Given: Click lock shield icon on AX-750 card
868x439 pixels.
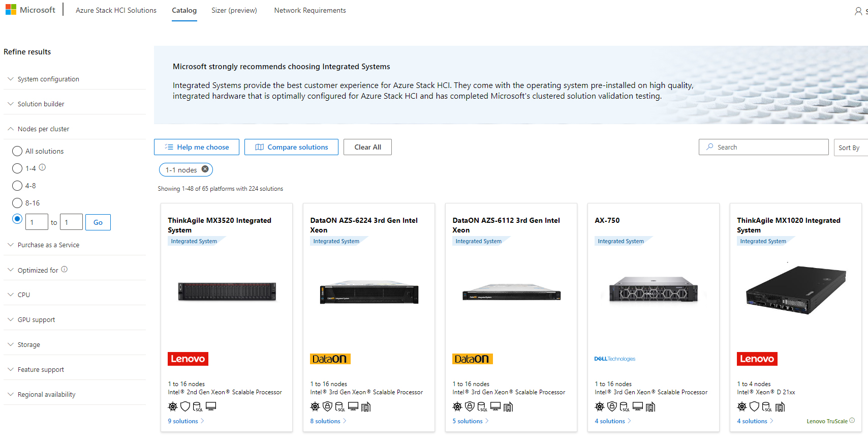Looking at the screenshot, I should coord(612,406).
